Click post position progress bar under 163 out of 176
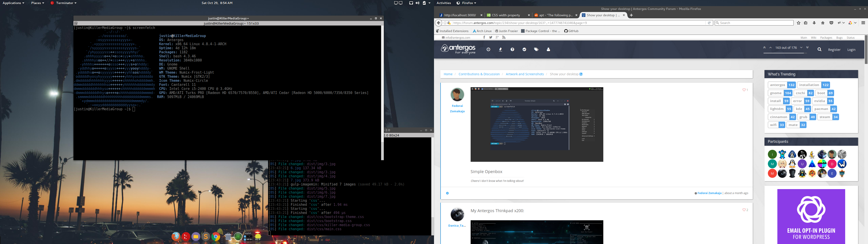 (x=785, y=53)
